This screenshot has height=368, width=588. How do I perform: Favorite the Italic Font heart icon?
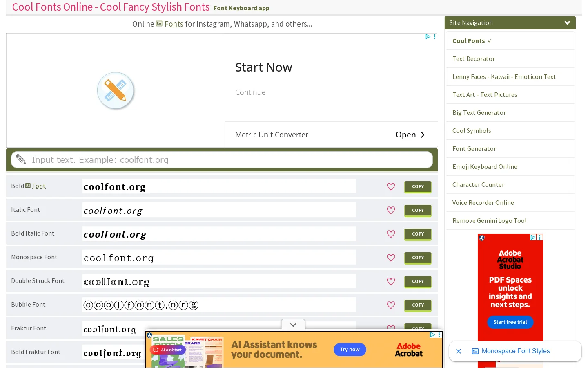(391, 210)
